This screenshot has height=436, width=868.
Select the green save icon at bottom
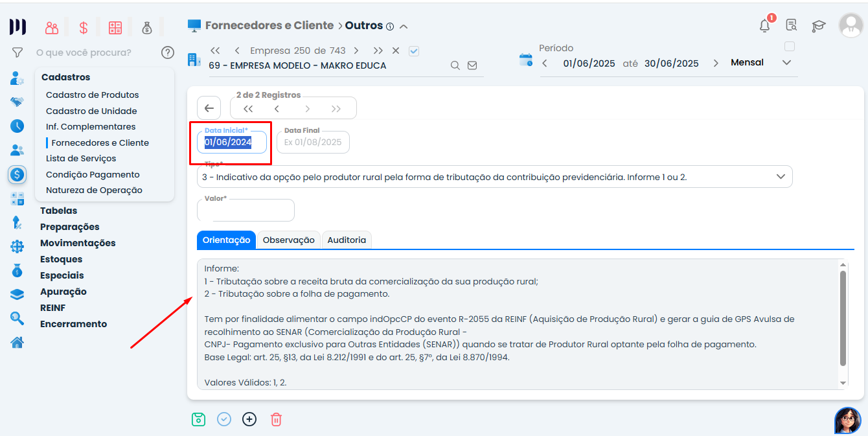click(198, 419)
